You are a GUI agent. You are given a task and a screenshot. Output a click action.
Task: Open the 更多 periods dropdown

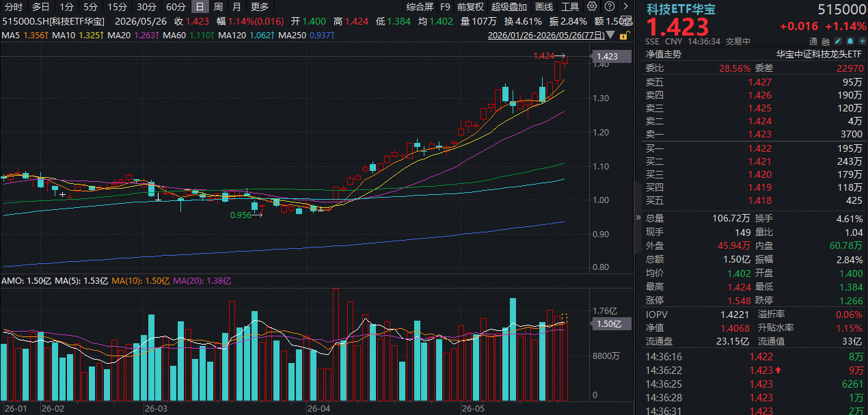coord(260,7)
